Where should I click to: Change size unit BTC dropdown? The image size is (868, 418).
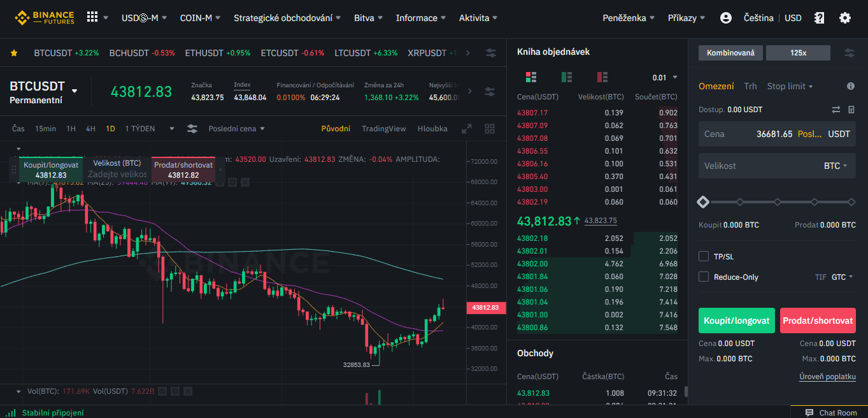[836, 166]
